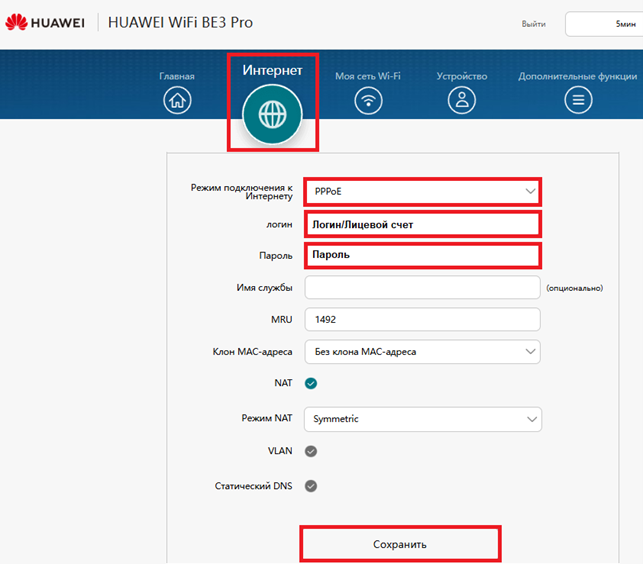Expand the NAT mode Symmetric dropdown
Image resolution: width=643 pixels, height=564 pixels.
click(x=423, y=419)
